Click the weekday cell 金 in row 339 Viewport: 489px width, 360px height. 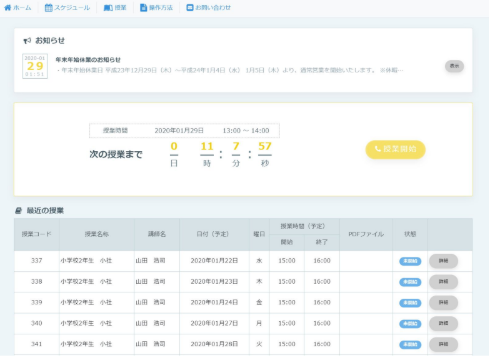pos(259,302)
